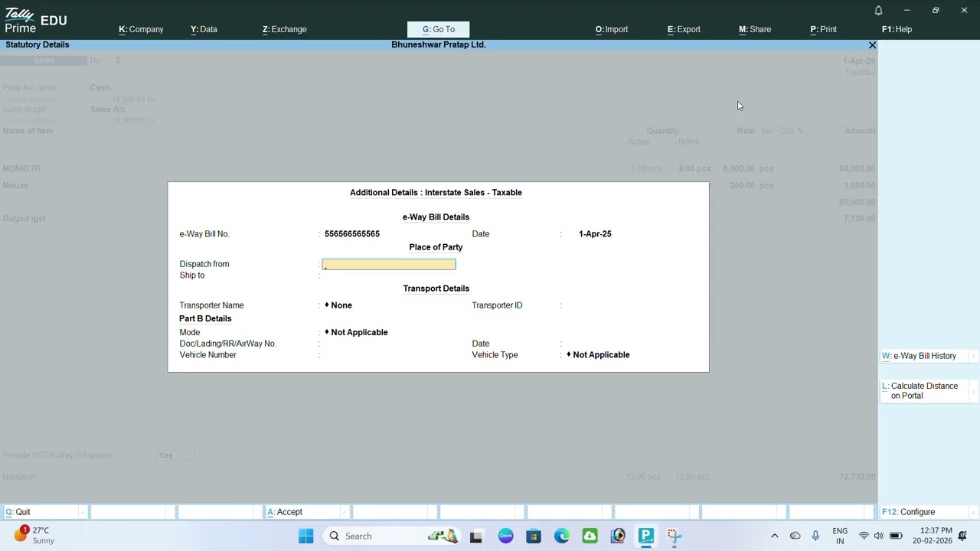Open the black app icon on the taskbar
Viewport: 980px width, 551px height.
click(x=476, y=536)
